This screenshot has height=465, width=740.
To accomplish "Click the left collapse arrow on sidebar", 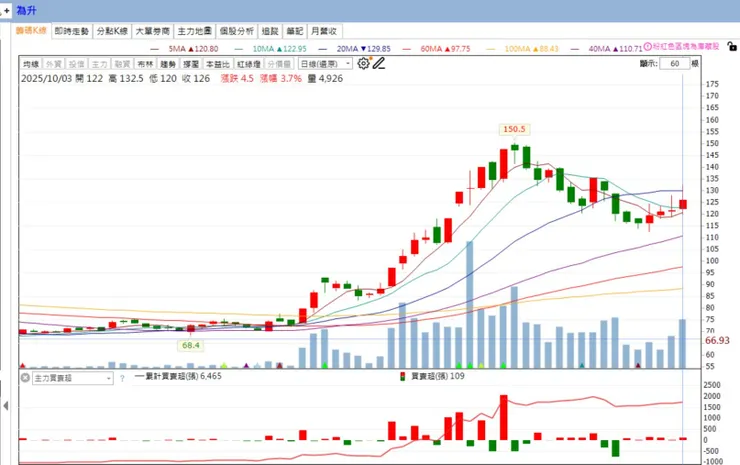I will click(6, 406).
